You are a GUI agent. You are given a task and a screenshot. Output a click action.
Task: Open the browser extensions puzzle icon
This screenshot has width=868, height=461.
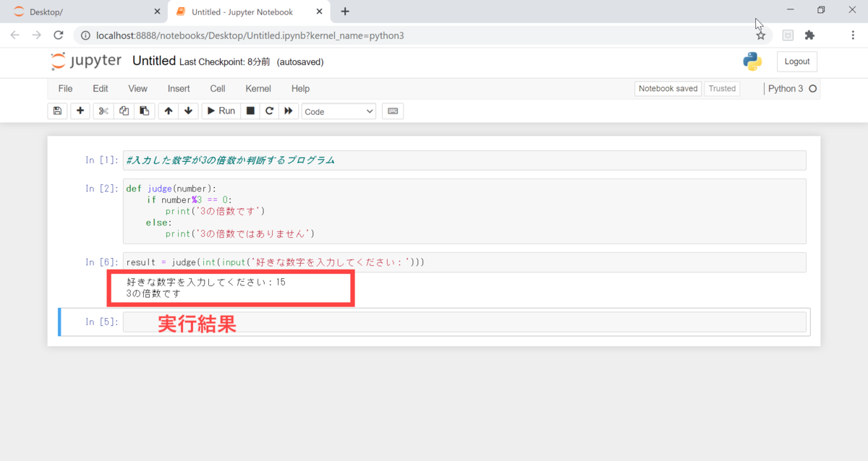click(x=809, y=35)
